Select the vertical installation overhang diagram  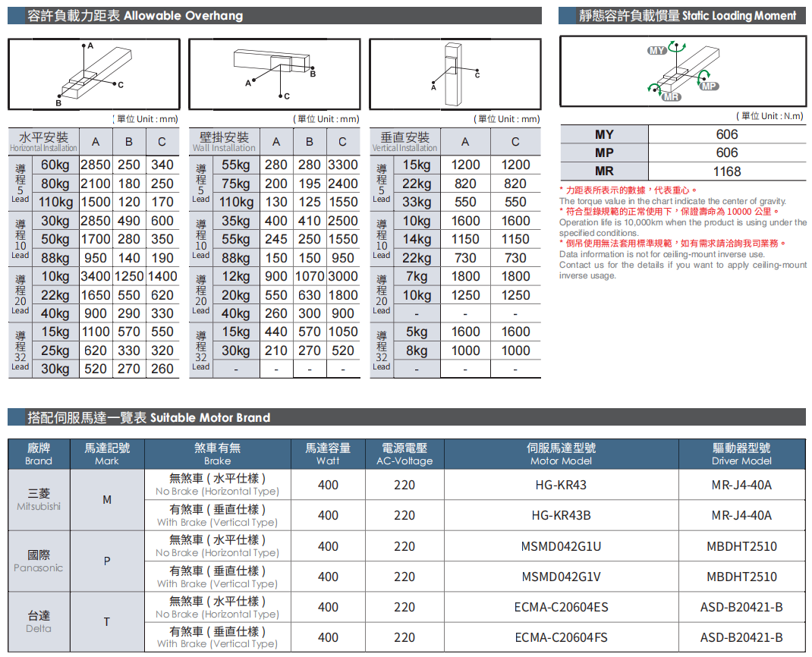point(455,74)
